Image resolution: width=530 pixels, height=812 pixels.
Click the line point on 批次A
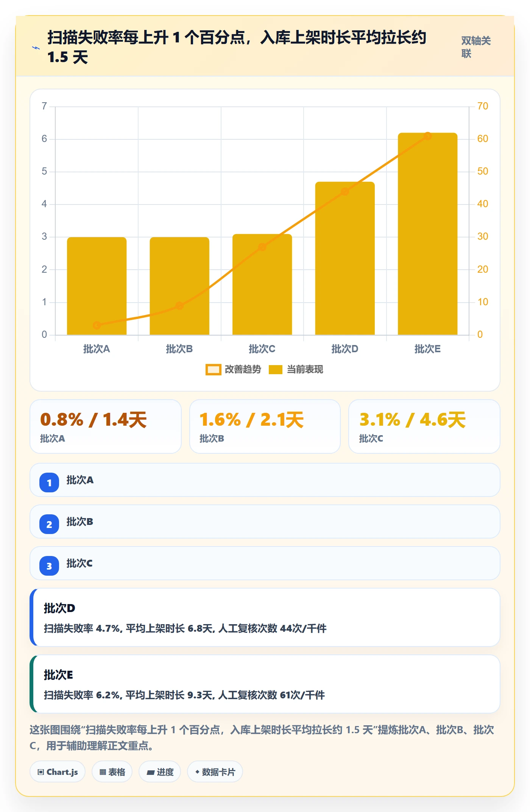pos(97,325)
